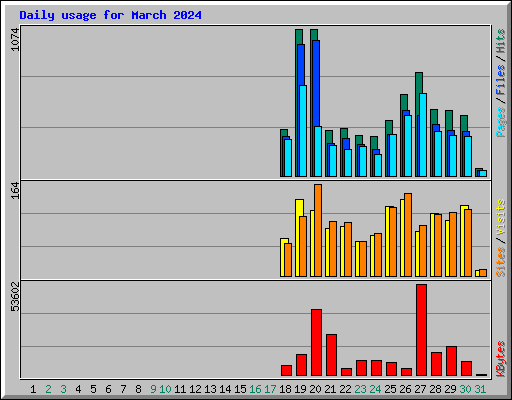Click the Pages legend label
This screenshot has height=400, width=512.
[500, 122]
